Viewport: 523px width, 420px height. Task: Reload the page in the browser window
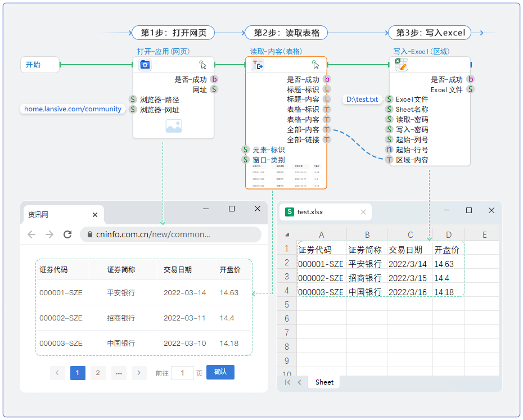tap(67, 234)
